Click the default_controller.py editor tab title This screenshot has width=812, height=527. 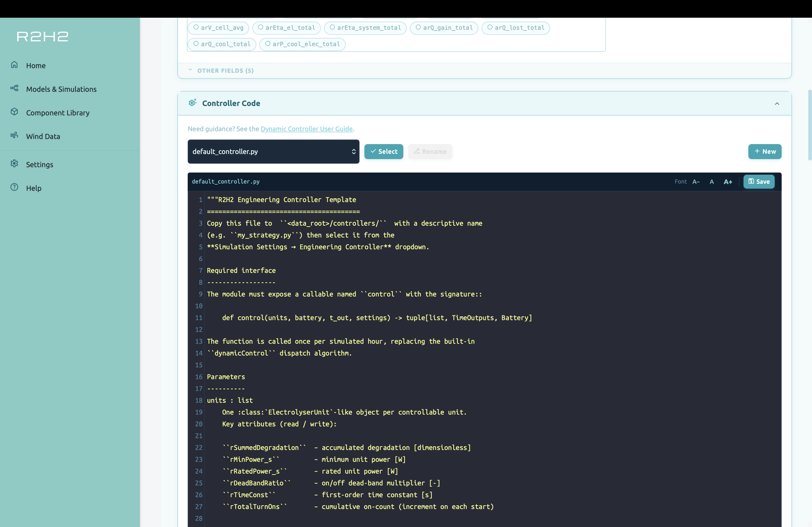(226, 182)
